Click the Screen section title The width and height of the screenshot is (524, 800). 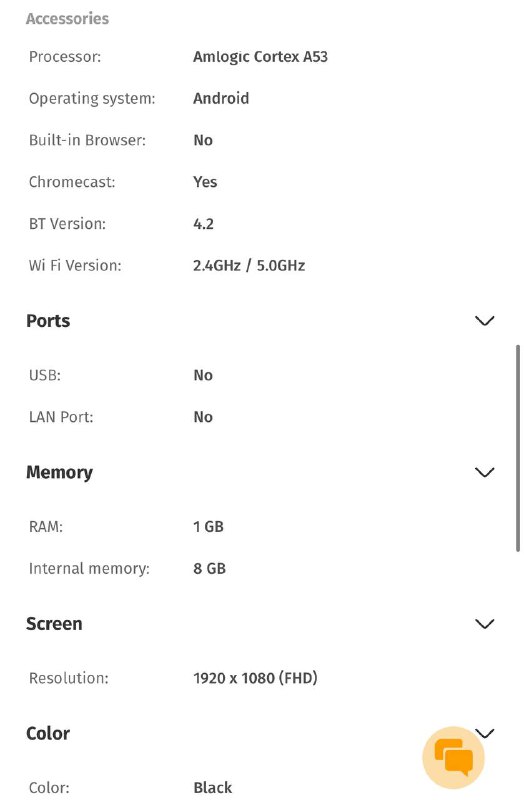[x=54, y=624]
